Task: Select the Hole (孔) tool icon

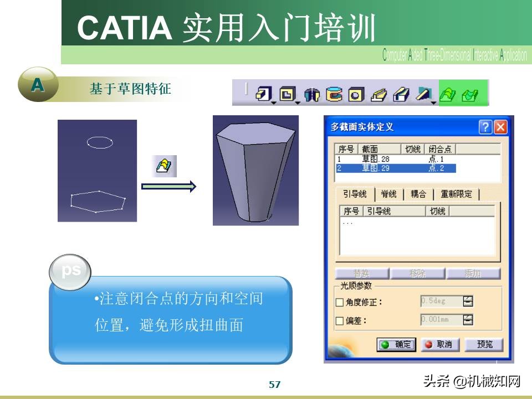Action: point(356,94)
